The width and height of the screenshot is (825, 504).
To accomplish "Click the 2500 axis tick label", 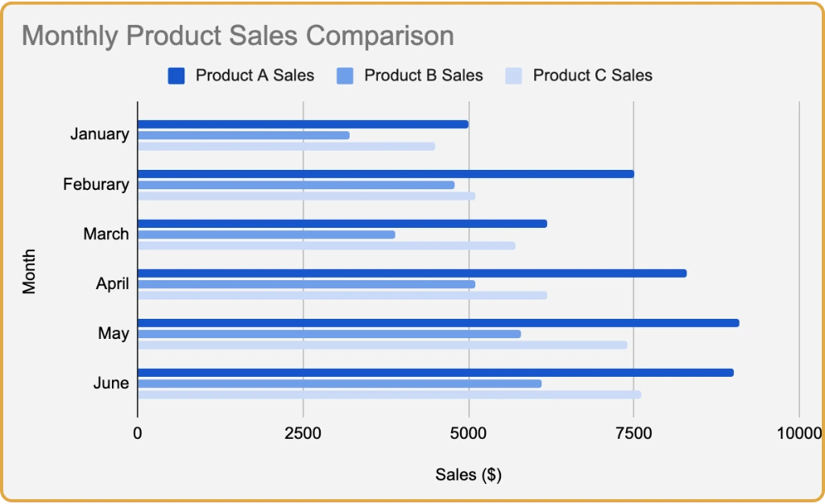I will 303,434.
